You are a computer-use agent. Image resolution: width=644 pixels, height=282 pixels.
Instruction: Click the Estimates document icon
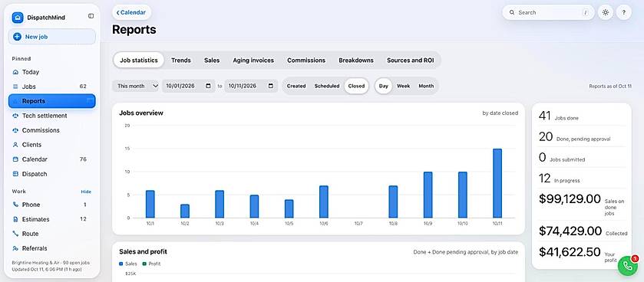tap(15, 219)
